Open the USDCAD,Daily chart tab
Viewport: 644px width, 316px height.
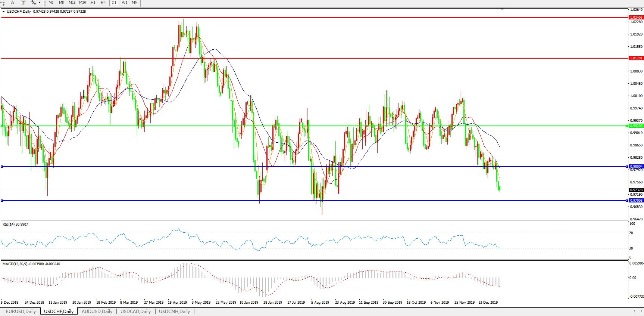[x=135, y=311]
